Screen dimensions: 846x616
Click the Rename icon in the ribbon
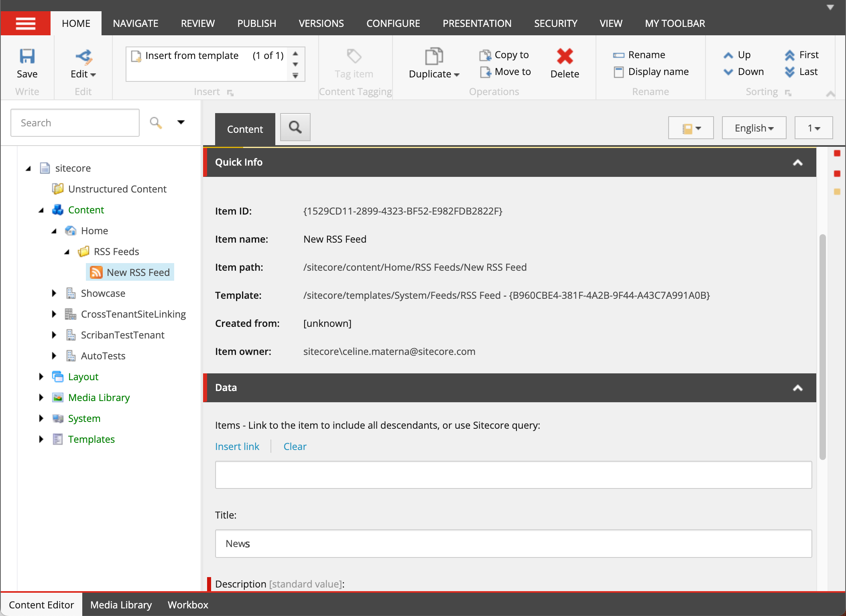(x=618, y=55)
